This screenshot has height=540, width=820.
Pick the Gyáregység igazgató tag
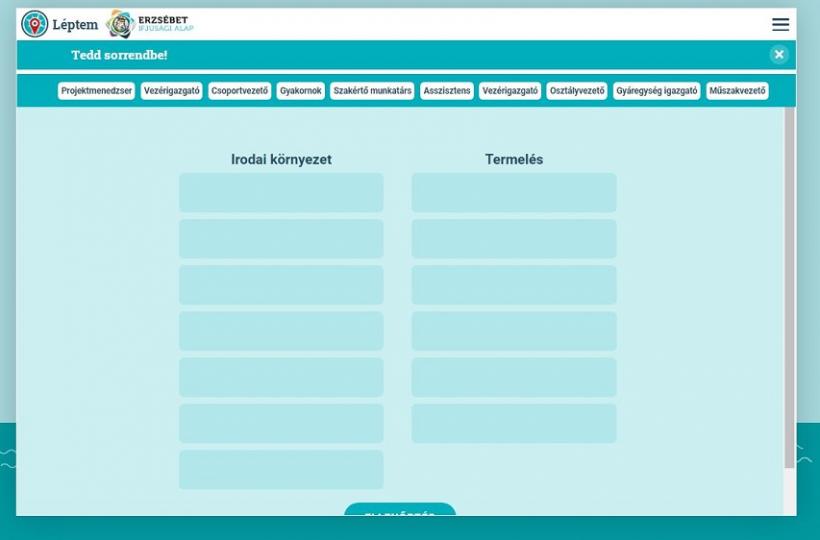click(x=657, y=91)
